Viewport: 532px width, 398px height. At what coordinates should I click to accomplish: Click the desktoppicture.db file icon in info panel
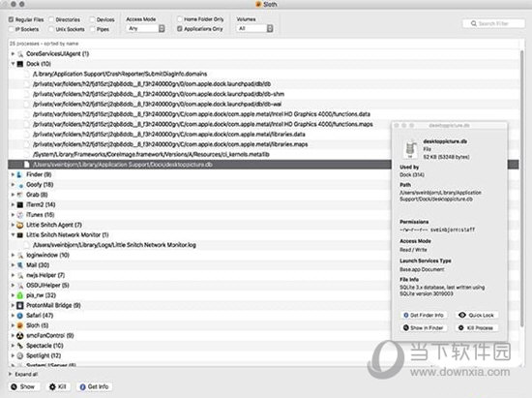(410, 149)
